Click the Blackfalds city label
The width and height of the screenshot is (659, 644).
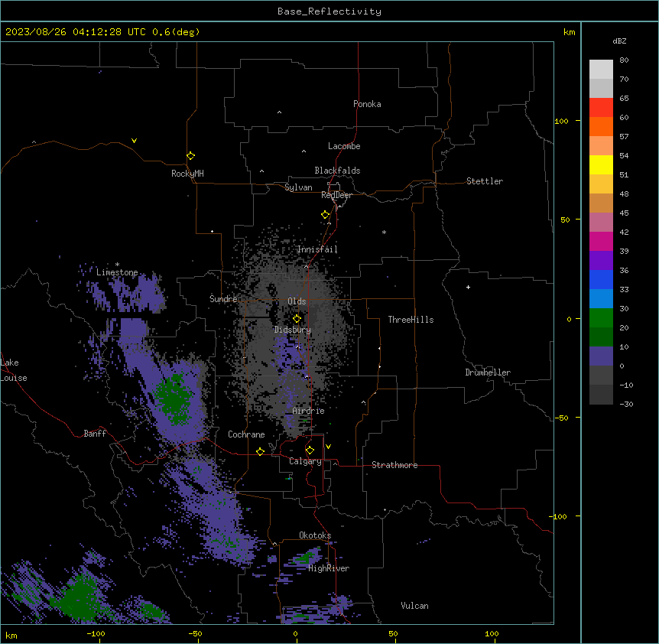click(x=337, y=171)
